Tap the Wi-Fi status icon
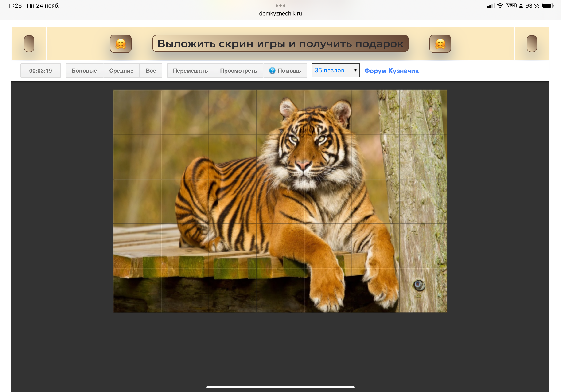 500,6
